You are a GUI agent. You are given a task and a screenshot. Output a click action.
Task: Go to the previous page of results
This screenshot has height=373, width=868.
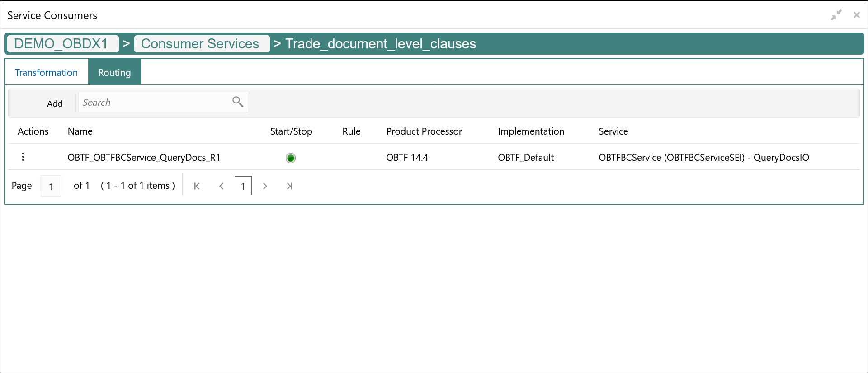pyautogui.click(x=222, y=186)
